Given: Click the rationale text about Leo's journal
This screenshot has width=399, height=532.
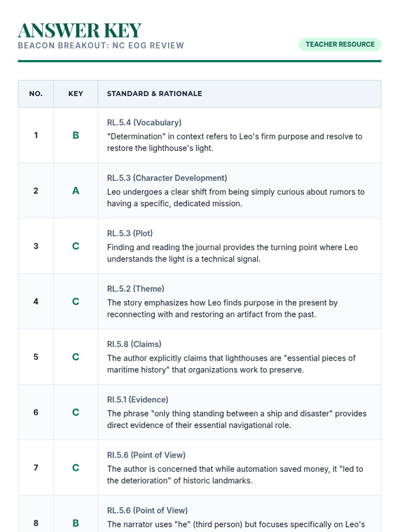Looking at the screenshot, I should (232, 253).
